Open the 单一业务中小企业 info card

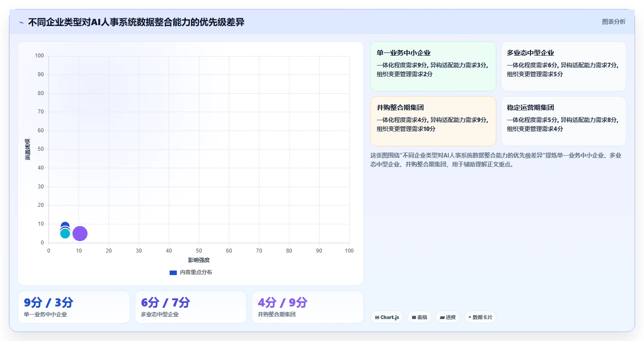click(x=433, y=66)
